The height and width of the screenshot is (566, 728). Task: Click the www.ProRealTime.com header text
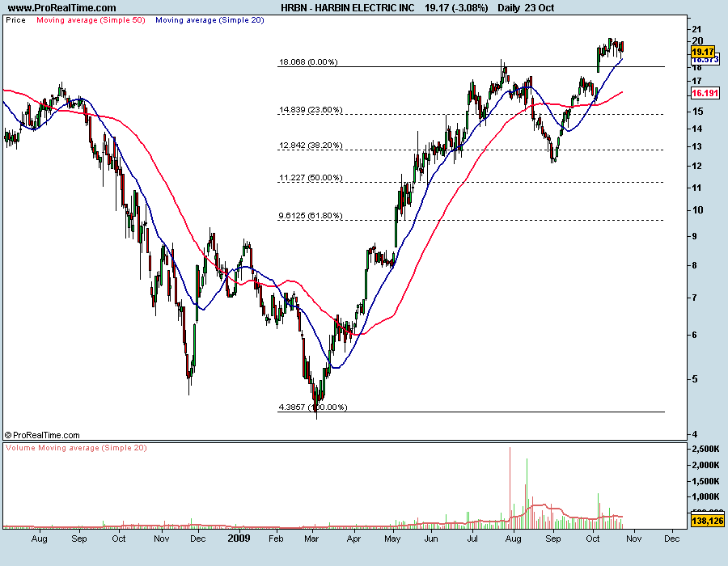[x=61, y=7]
